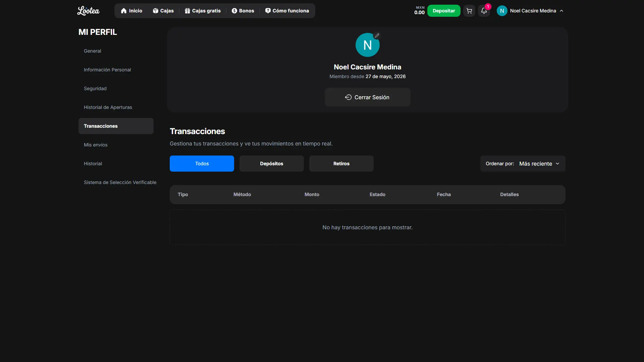Click the Fecha column header
This screenshot has width=644, height=362.
[x=444, y=194]
